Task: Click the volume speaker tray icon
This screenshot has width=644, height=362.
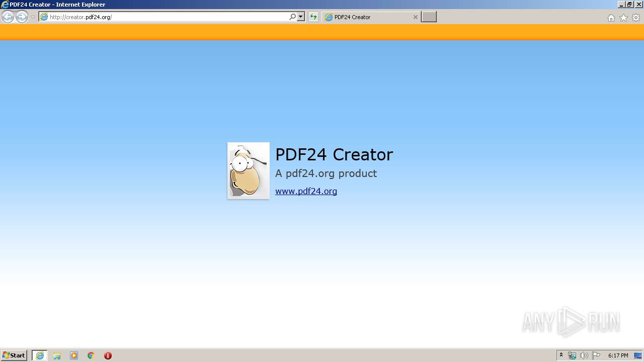Action: 584,355
